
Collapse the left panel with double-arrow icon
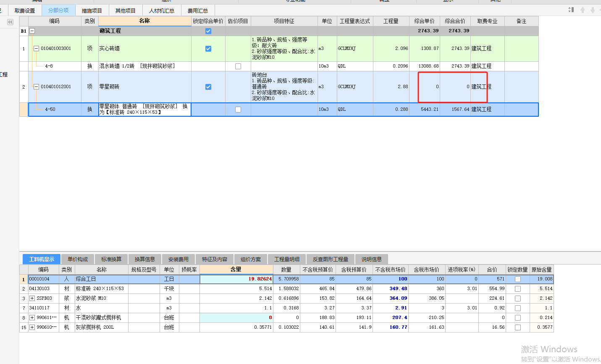(10, 22)
